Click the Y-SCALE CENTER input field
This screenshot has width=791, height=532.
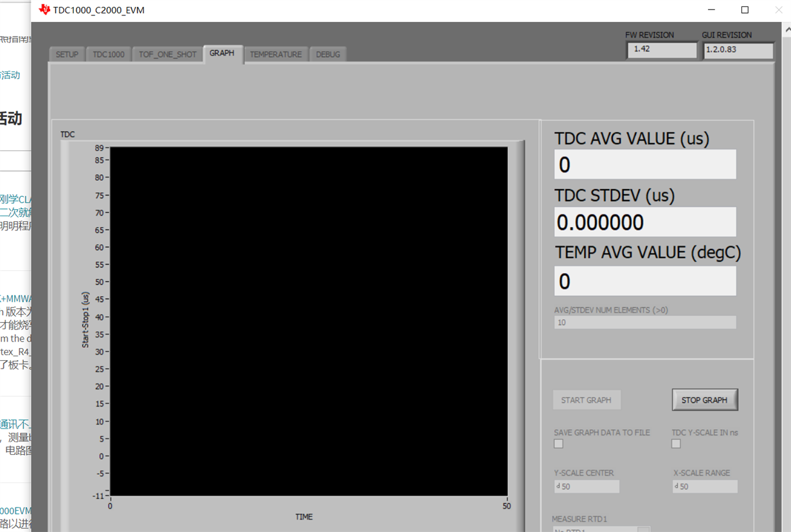coord(586,487)
